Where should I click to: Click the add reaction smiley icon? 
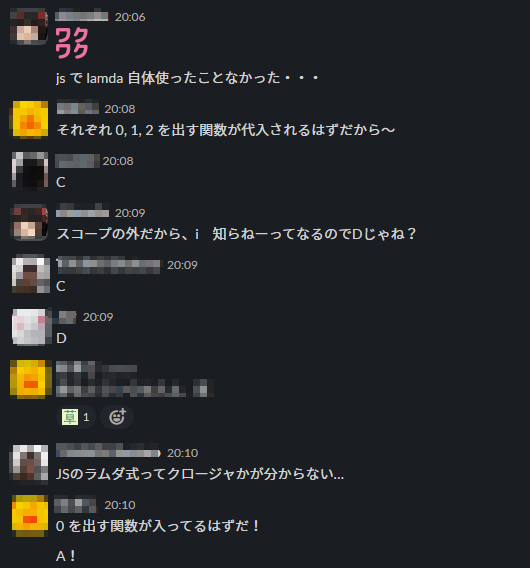pyautogui.click(x=117, y=417)
